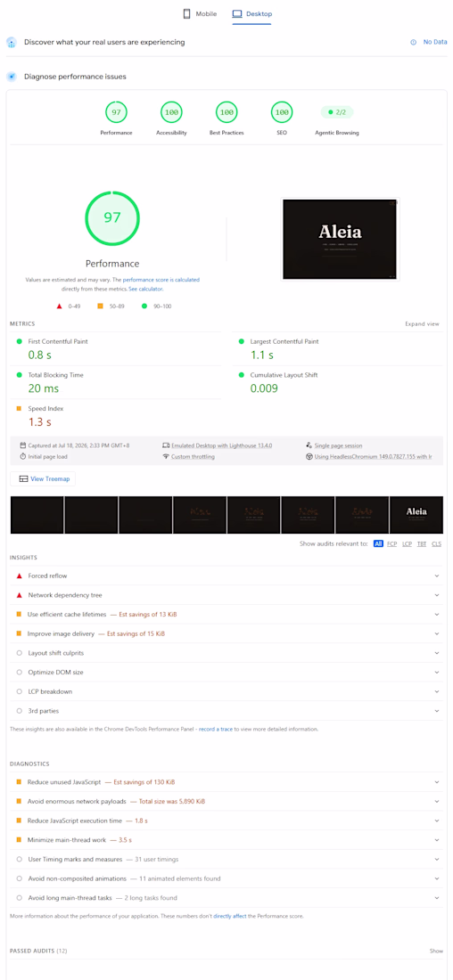The width and height of the screenshot is (453, 980).
Task: Open View Treemap
Action: pyautogui.click(x=43, y=478)
